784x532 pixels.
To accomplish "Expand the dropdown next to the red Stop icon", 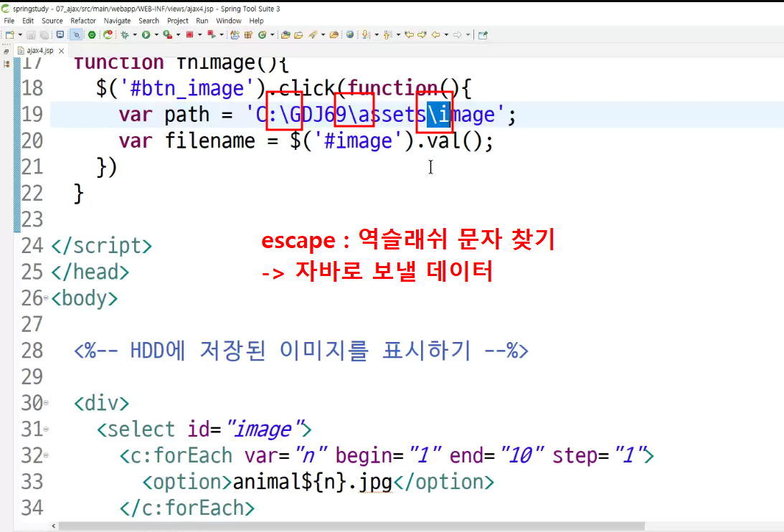I will click(200, 35).
